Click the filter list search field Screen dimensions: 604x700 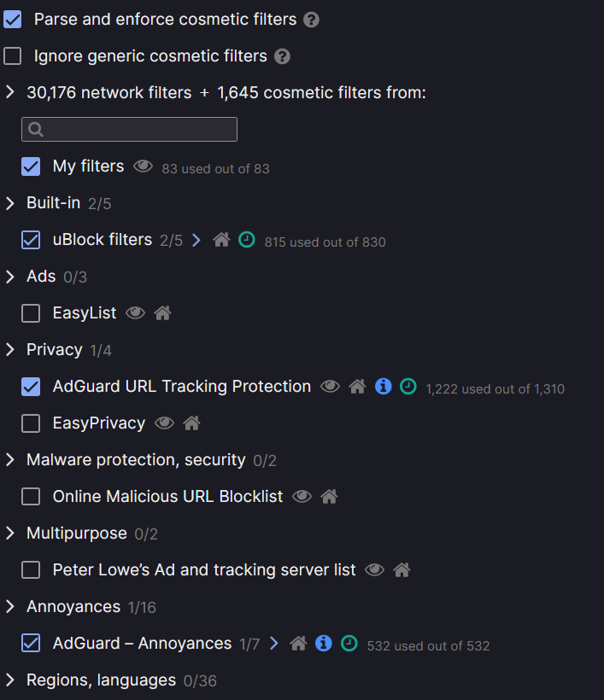[x=130, y=130]
